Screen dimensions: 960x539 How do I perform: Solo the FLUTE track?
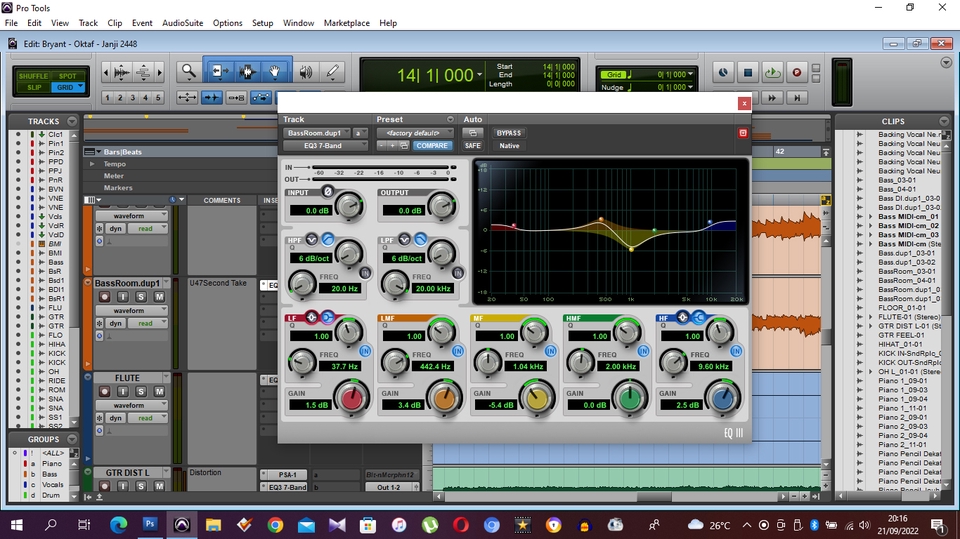coord(141,391)
